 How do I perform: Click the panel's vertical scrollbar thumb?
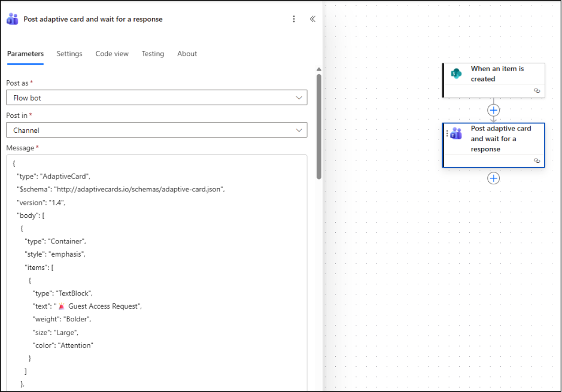319,126
